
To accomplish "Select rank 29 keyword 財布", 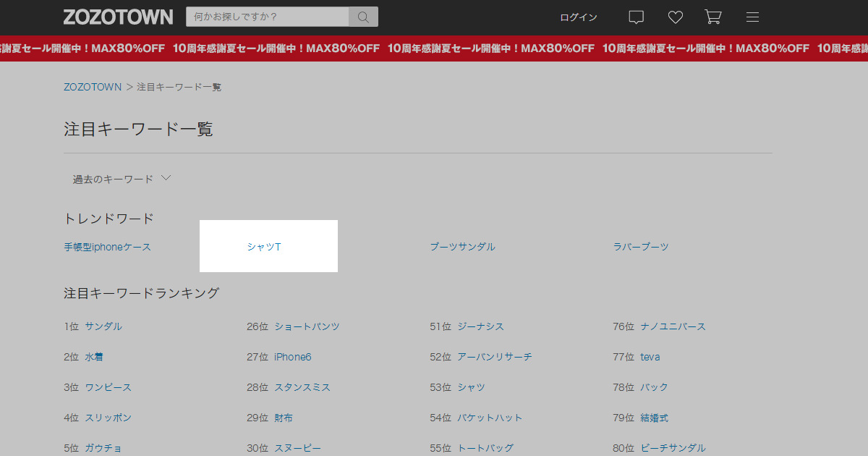I will click(284, 418).
